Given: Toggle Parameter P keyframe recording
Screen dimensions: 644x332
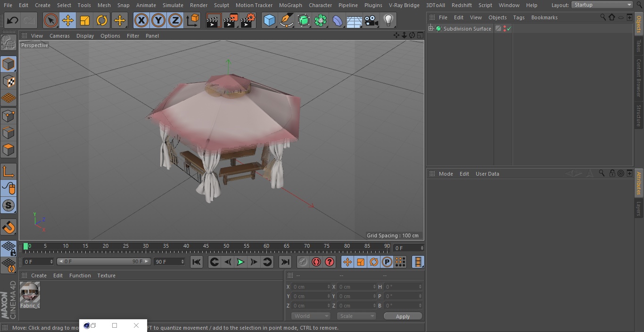Looking at the screenshot, I should pyautogui.click(x=387, y=262).
